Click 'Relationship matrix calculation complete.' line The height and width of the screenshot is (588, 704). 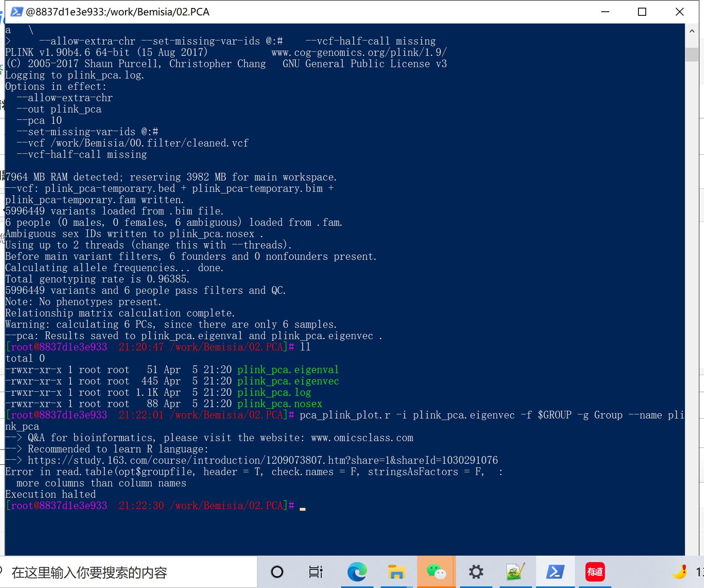pyautogui.click(x=120, y=313)
